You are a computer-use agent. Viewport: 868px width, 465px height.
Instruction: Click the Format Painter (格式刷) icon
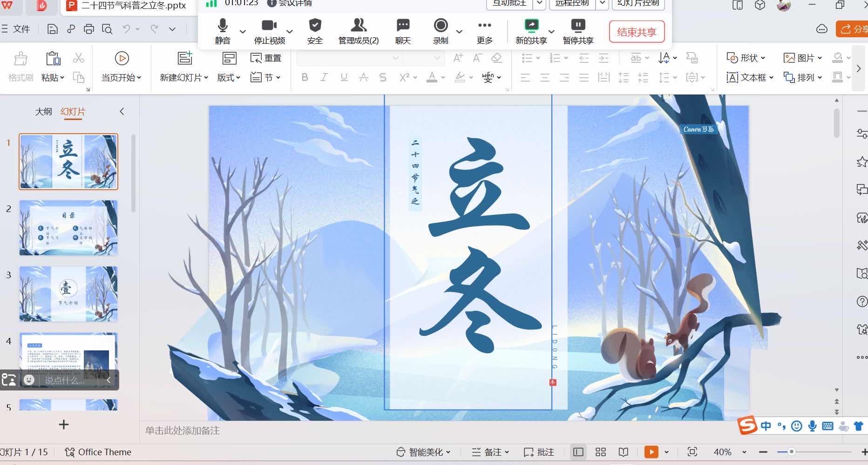pos(20,59)
